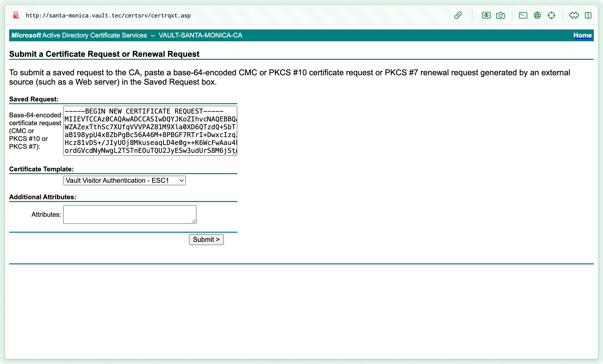This screenshot has width=603, height=364.
Task: Click the globe network icon
Action: pos(537,15)
